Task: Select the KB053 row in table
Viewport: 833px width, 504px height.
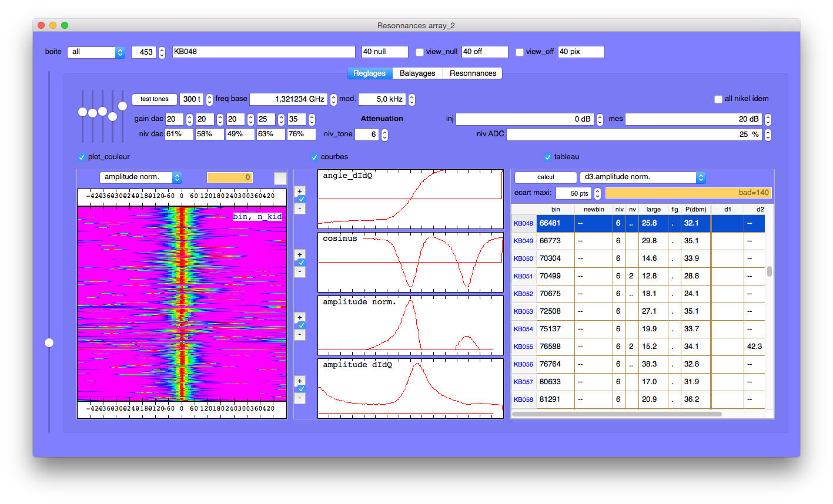Action: pos(523,311)
